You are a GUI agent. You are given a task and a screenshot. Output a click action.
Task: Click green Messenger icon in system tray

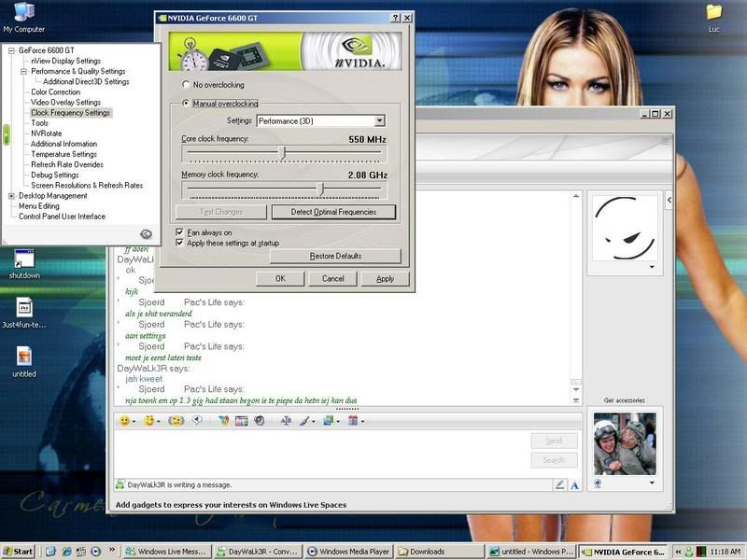(x=689, y=552)
